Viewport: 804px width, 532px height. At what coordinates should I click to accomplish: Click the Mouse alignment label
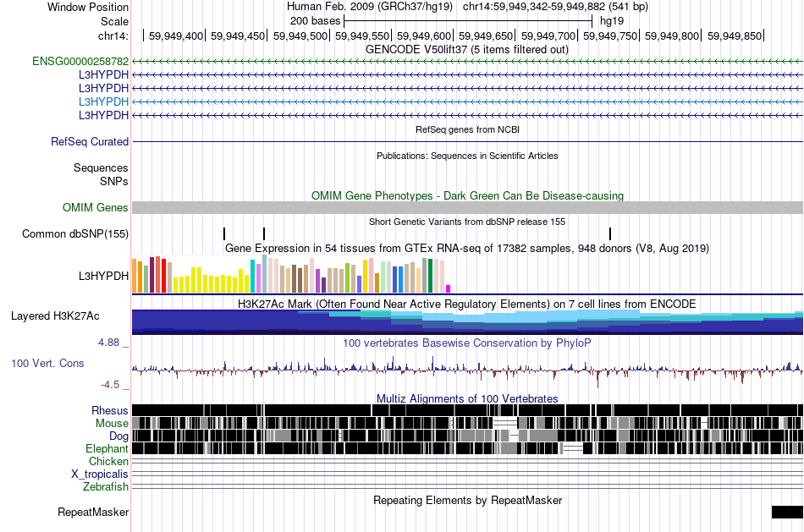112,424
